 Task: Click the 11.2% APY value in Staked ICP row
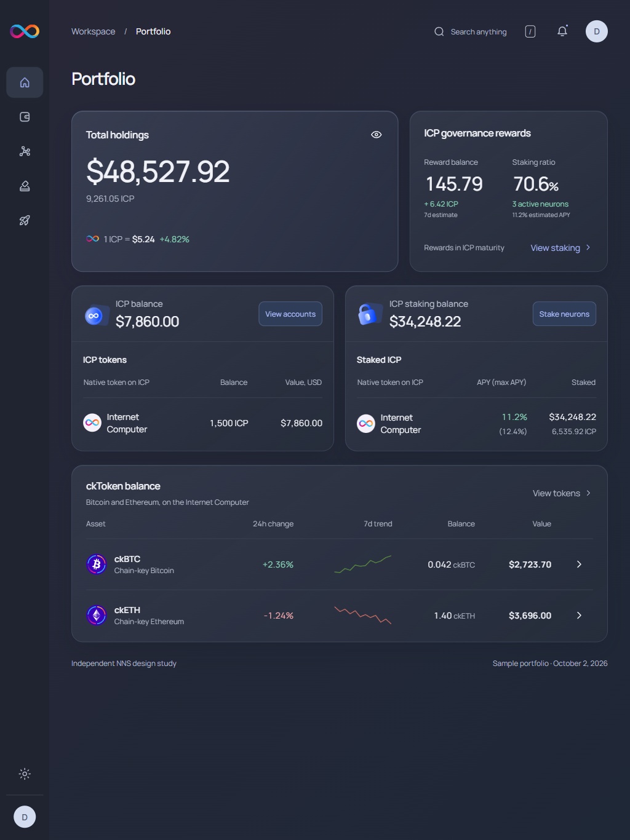tap(514, 417)
